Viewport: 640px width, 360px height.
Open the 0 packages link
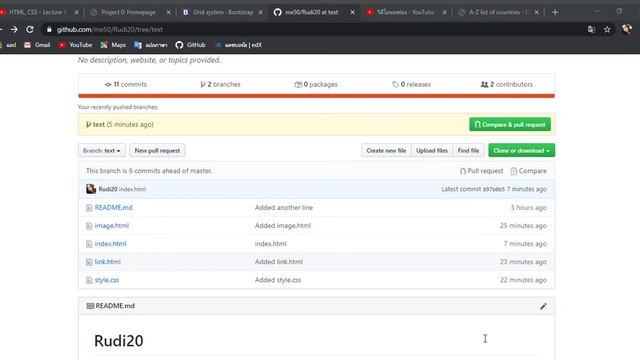pyautogui.click(x=316, y=84)
